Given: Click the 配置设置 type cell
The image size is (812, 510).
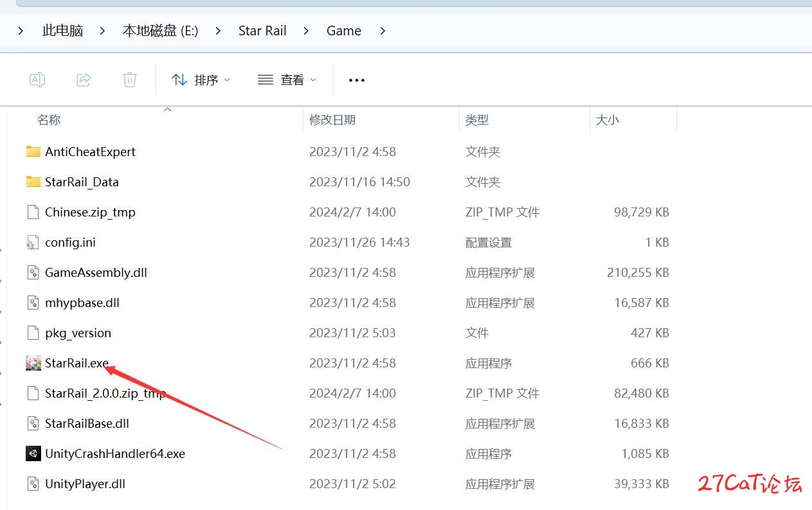Looking at the screenshot, I should coord(489,242).
